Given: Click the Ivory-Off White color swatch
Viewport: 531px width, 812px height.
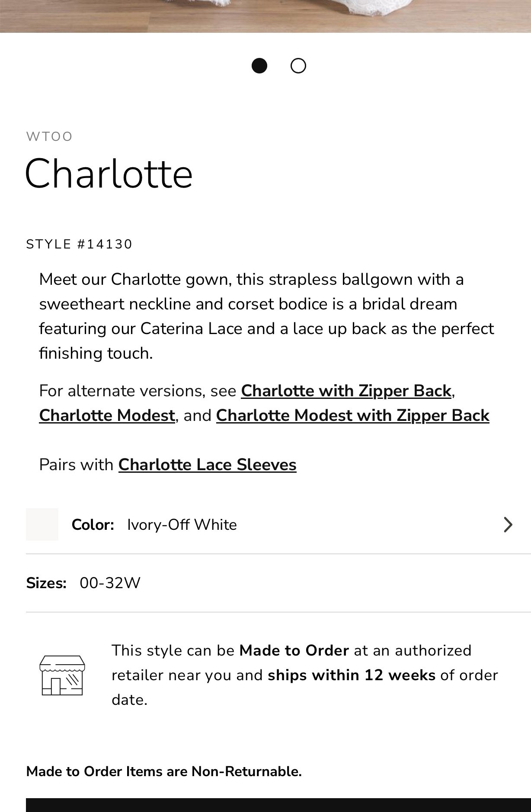Looking at the screenshot, I should coord(42,524).
